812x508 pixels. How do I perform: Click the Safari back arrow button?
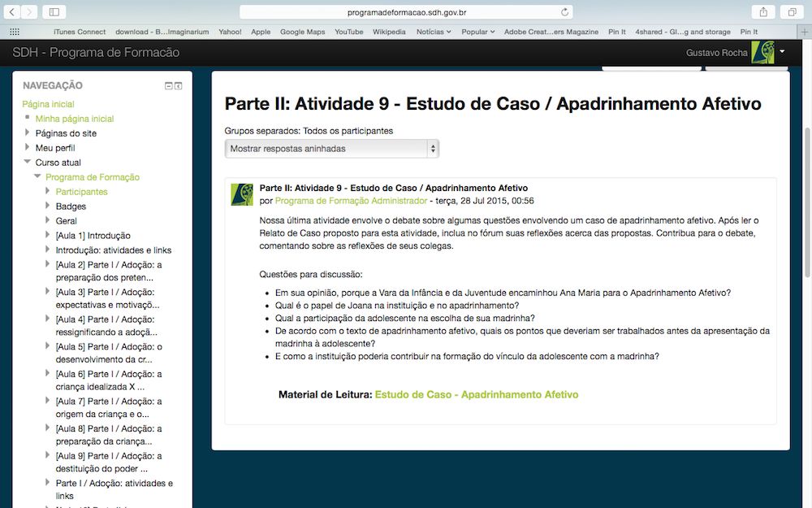[x=13, y=12]
